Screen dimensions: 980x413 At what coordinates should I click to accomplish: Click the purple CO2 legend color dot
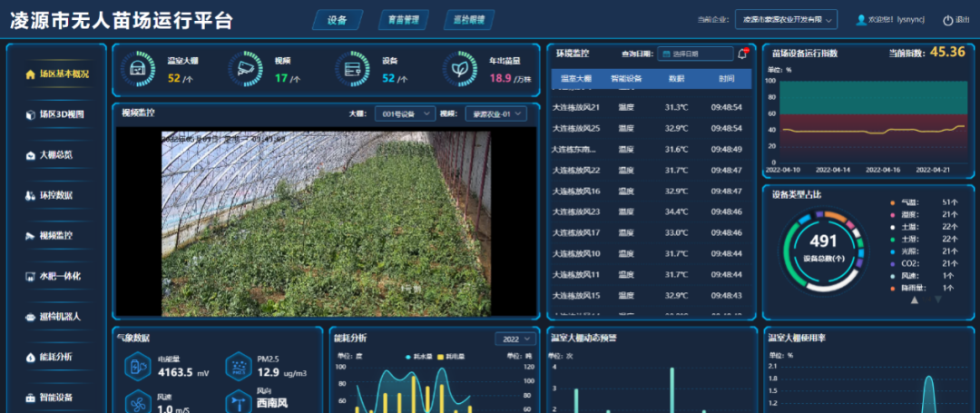(893, 263)
